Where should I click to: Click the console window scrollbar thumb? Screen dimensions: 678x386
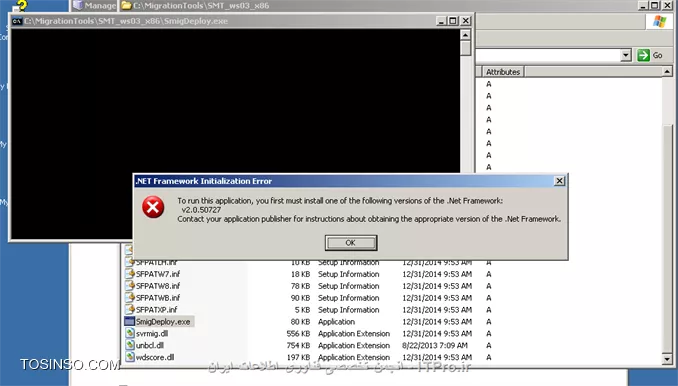pyautogui.click(x=465, y=48)
